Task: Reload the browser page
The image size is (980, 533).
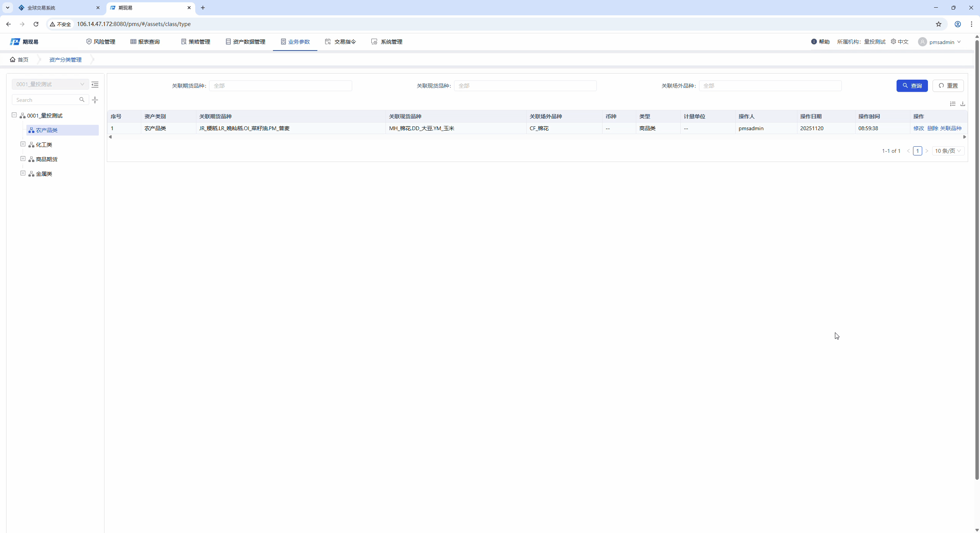Action: click(36, 24)
